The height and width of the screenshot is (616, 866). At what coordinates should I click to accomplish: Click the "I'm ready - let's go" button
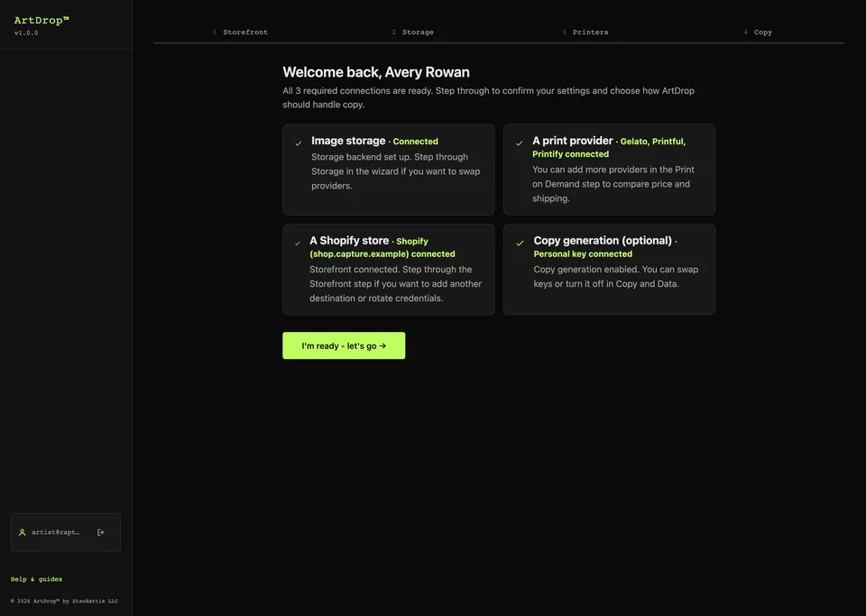point(344,345)
